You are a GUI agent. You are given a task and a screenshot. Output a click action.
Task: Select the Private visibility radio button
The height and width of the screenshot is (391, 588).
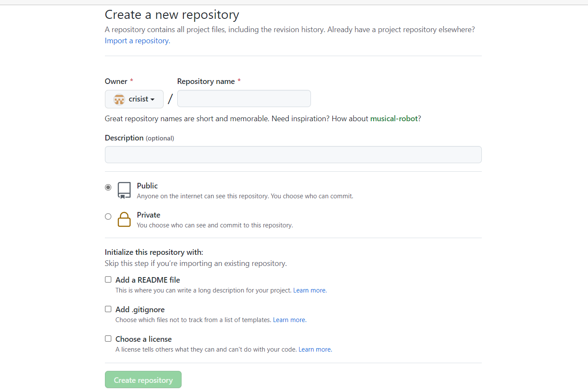(108, 217)
